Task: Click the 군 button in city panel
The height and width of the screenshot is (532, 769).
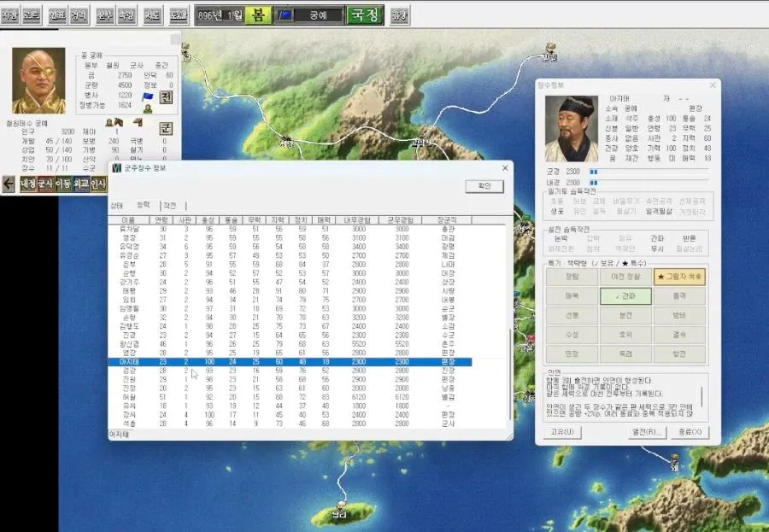Action: tap(167, 129)
